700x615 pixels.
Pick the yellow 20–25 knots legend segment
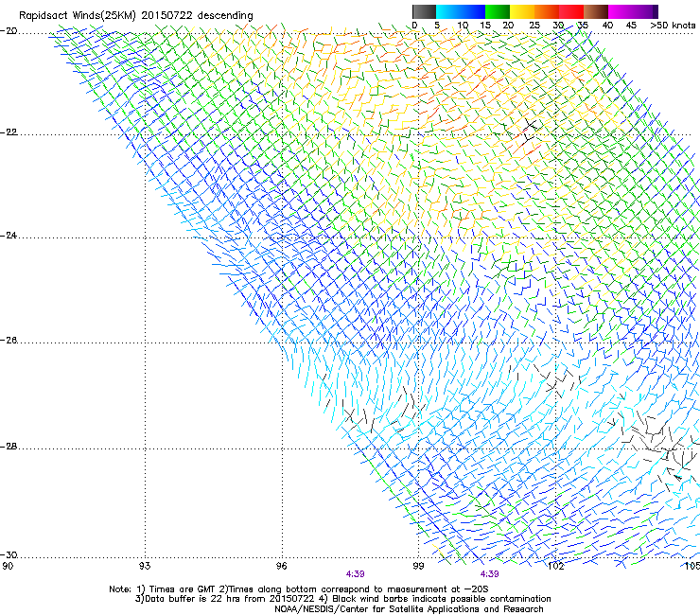(522, 11)
